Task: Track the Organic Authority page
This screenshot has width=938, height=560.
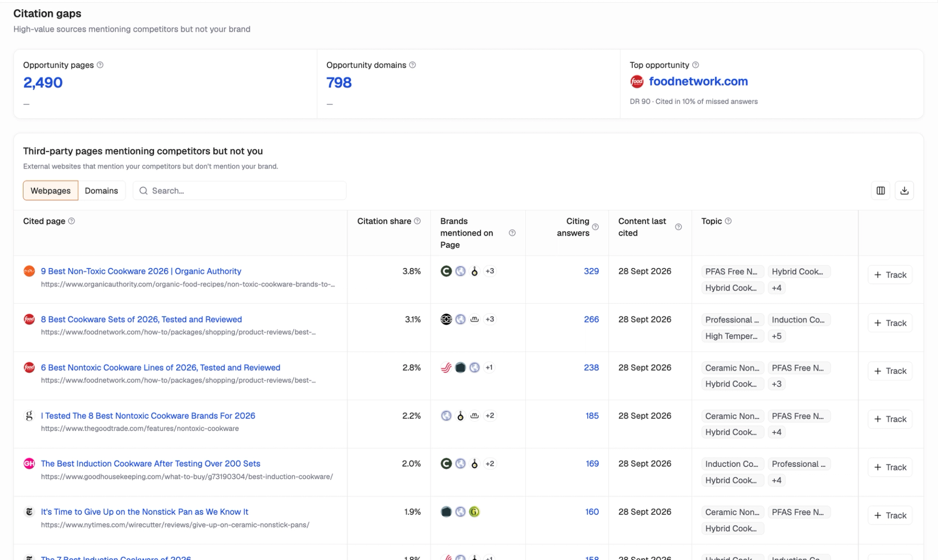Action: (x=890, y=275)
